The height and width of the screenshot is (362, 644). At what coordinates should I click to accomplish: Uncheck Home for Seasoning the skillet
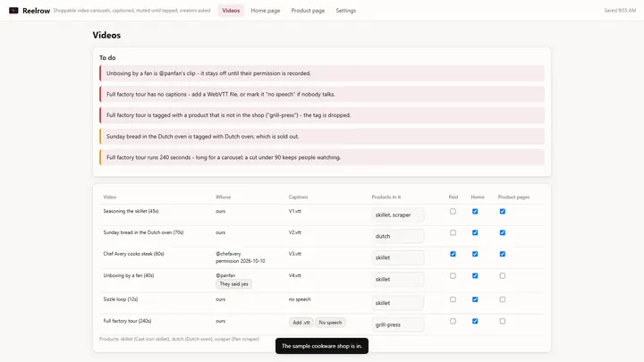(475, 211)
